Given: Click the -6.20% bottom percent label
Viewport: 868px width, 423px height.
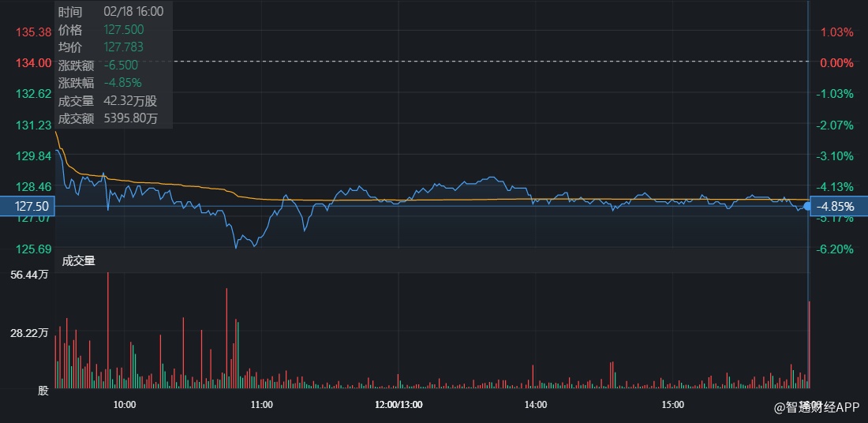Looking at the screenshot, I should point(836,249).
